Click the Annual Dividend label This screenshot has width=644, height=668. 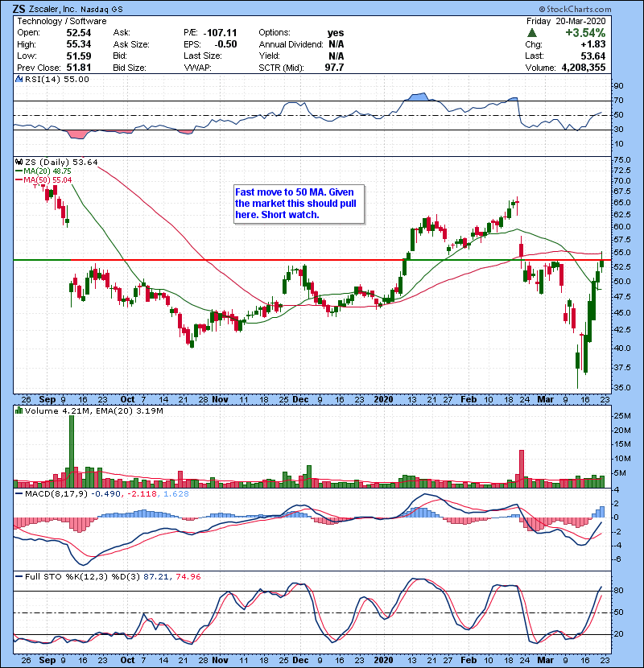(x=291, y=44)
